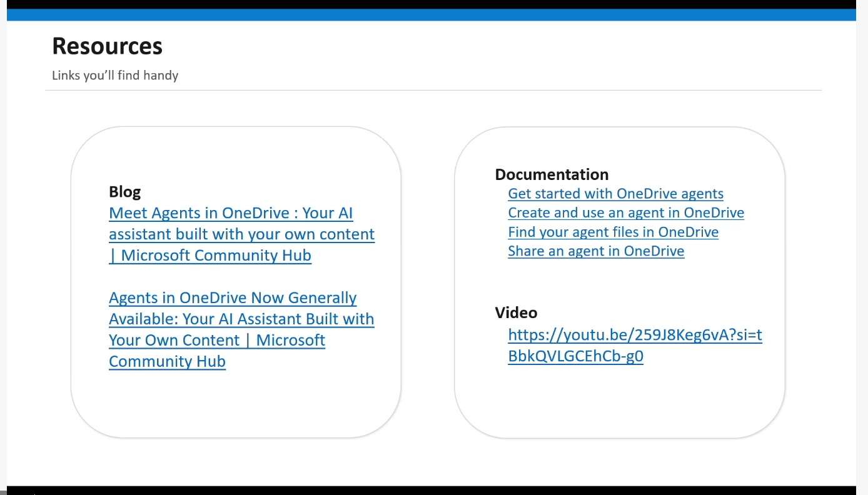
Task: Open Share an agent in OneDrive link
Action: coord(596,251)
